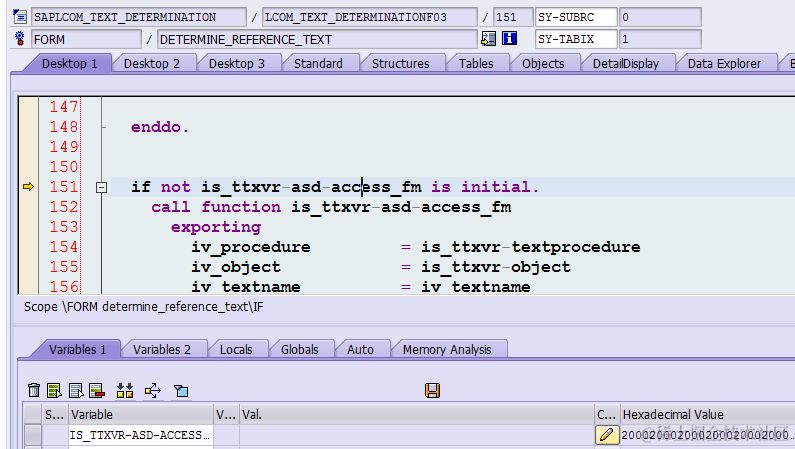Open the Memory Analysis tab
Viewport: 795px width, 449px height.
447,349
